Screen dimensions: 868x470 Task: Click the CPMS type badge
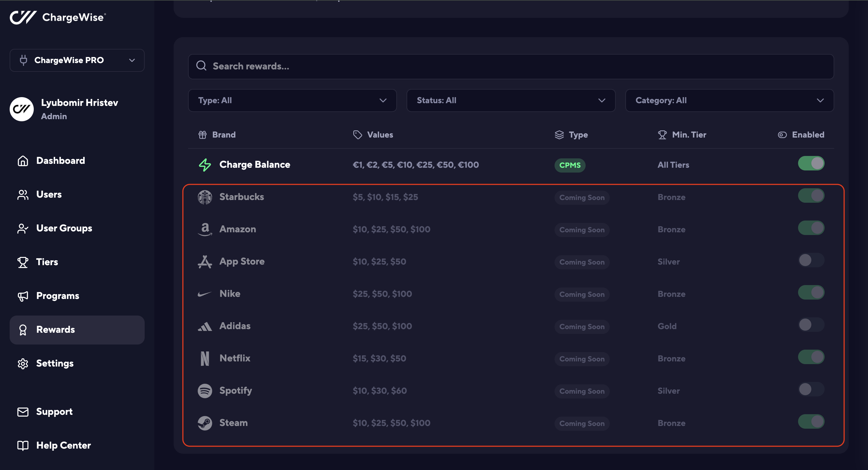pos(569,165)
